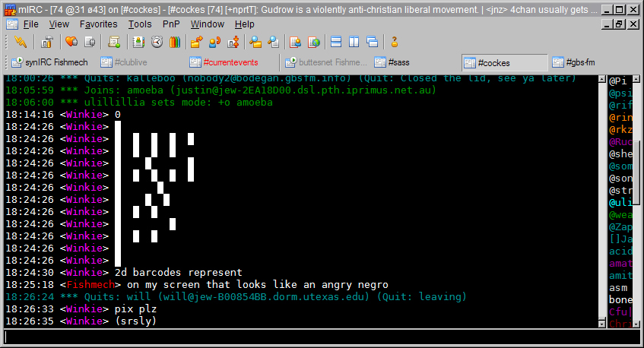The image size is (644, 348).
Task: Click 'ulillillia sets mode: +o amoeba' line
Action: point(139,102)
